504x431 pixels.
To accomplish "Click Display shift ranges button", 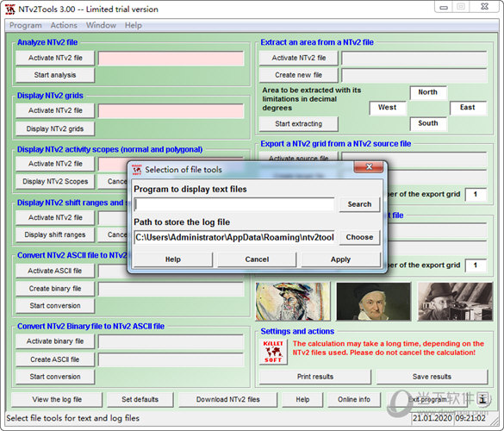I will 55,234.
